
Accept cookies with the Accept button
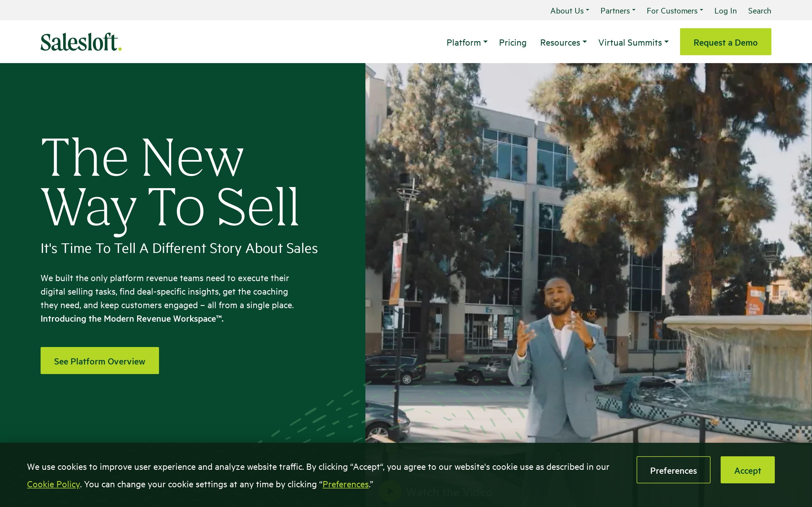(x=747, y=470)
